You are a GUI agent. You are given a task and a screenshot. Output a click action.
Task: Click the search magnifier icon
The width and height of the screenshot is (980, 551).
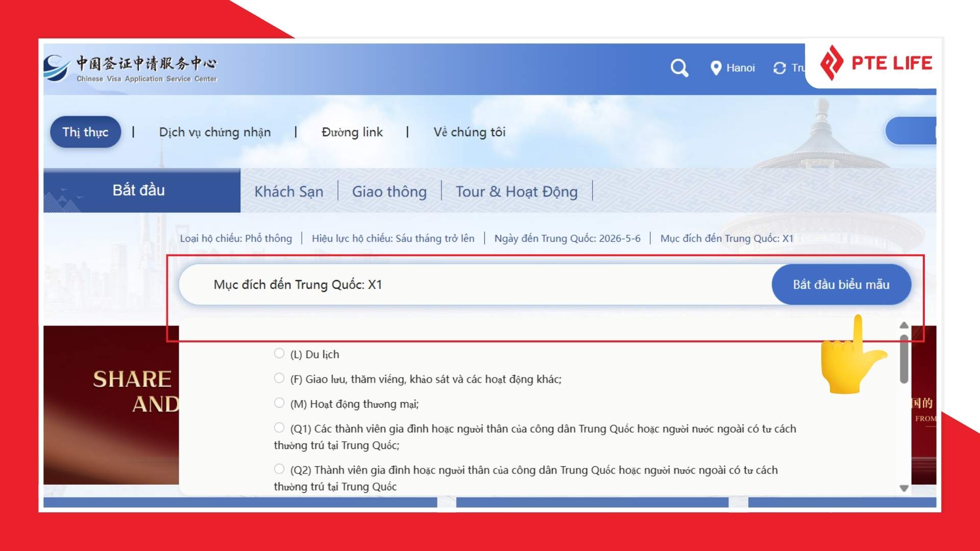click(679, 68)
